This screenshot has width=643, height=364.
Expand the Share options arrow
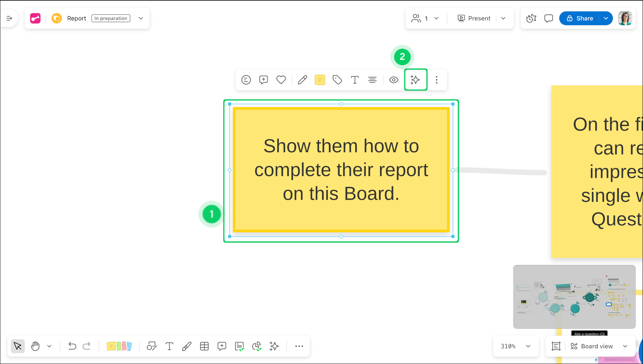(x=606, y=18)
